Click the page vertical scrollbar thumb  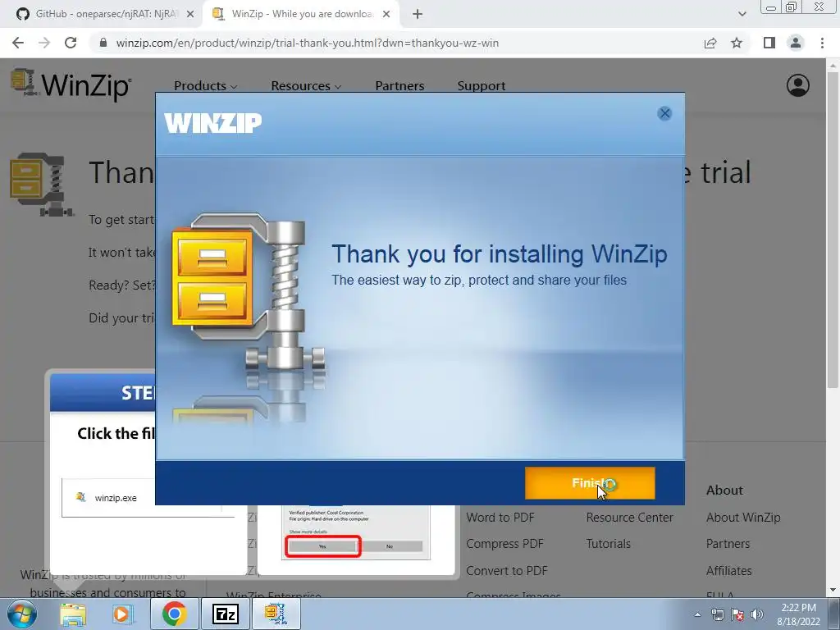[833, 230]
